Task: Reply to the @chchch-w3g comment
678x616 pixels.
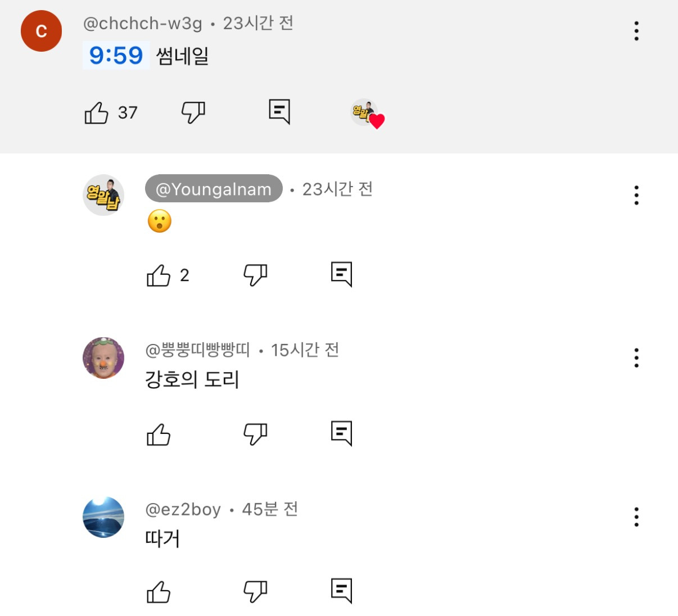Action: point(279,111)
